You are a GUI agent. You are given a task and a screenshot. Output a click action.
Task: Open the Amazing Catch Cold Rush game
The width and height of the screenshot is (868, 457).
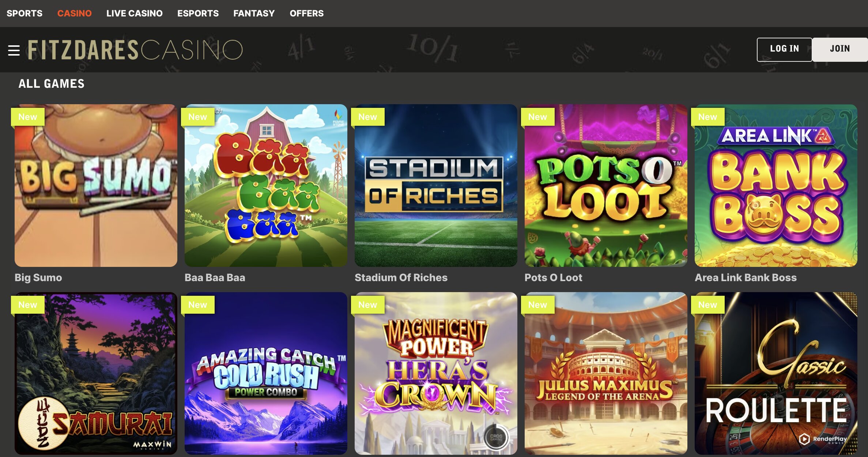coord(266,373)
